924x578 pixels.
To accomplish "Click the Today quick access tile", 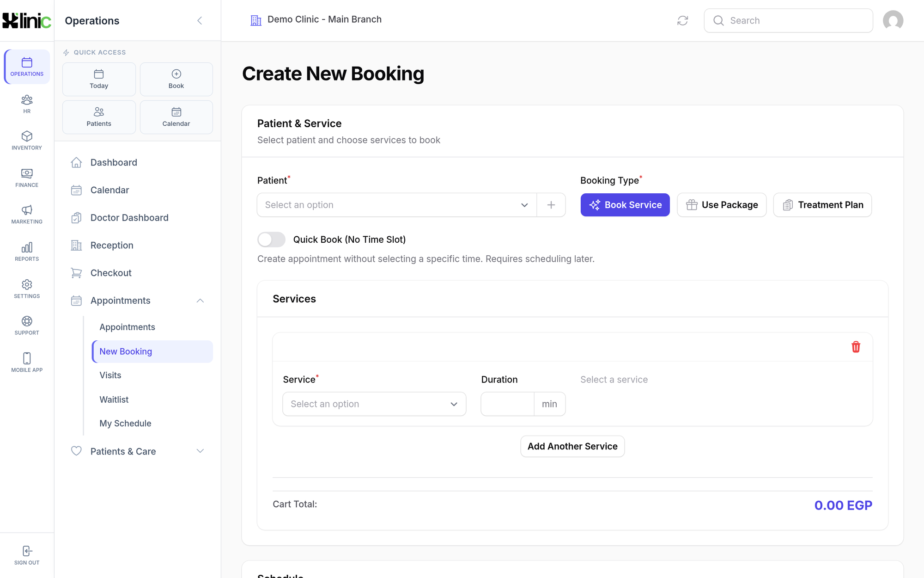I will (99, 79).
